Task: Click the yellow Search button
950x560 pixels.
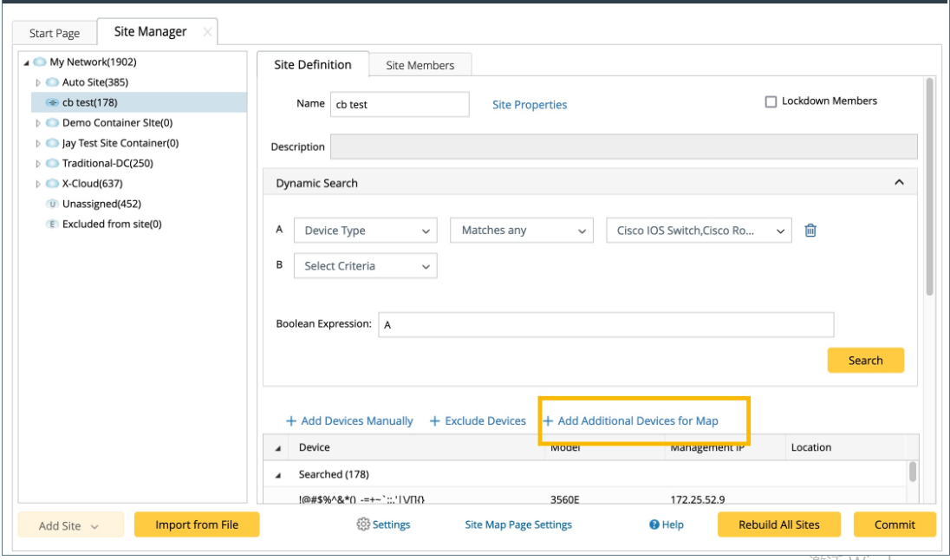Action: pyautogui.click(x=865, y=361)
